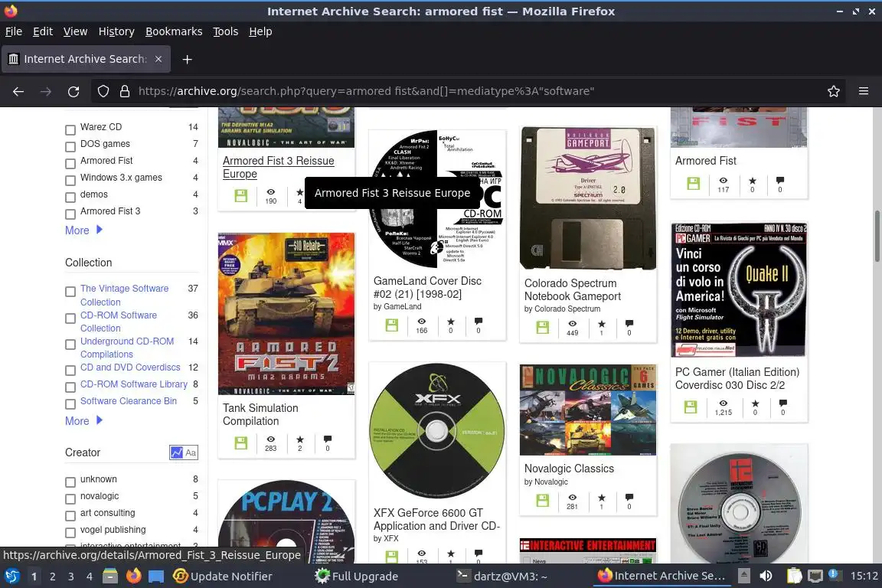
Task: Open the CD and DVD Coverdiscs collection link
Action: point(130,367)
